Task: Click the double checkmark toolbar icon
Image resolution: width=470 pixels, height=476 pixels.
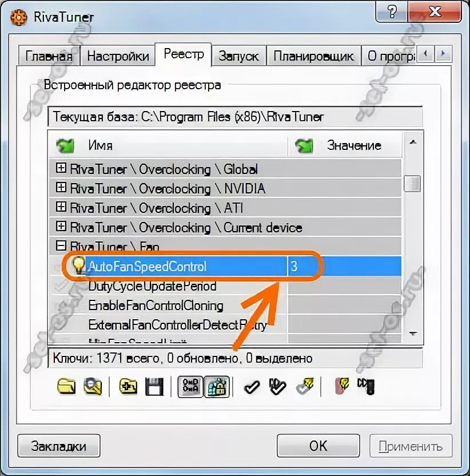Action: pyautogui.click(x=277, y=386)
